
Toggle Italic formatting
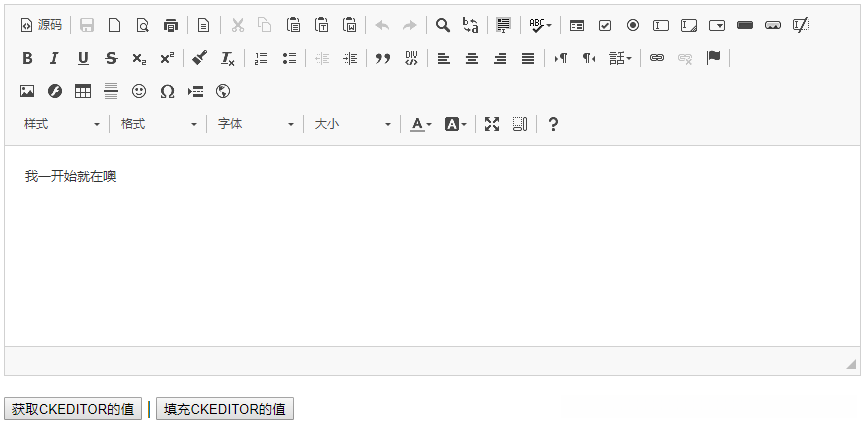55,58
